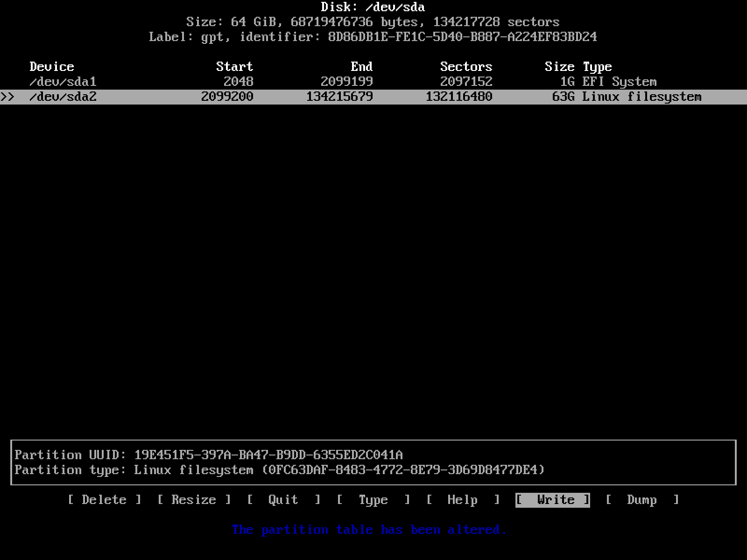Click the End column header
The width and height of the screenshot is (747, 560).
click(361, 67)
